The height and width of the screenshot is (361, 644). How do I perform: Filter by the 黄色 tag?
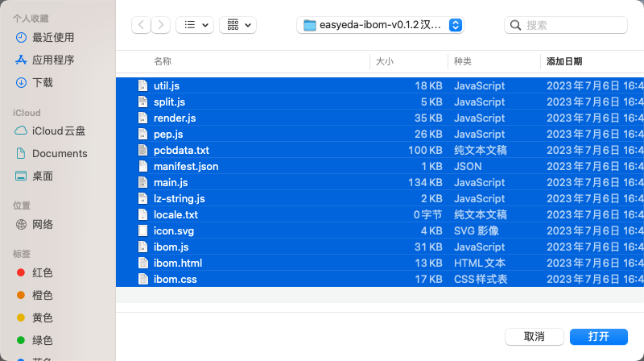click(35, 317)
